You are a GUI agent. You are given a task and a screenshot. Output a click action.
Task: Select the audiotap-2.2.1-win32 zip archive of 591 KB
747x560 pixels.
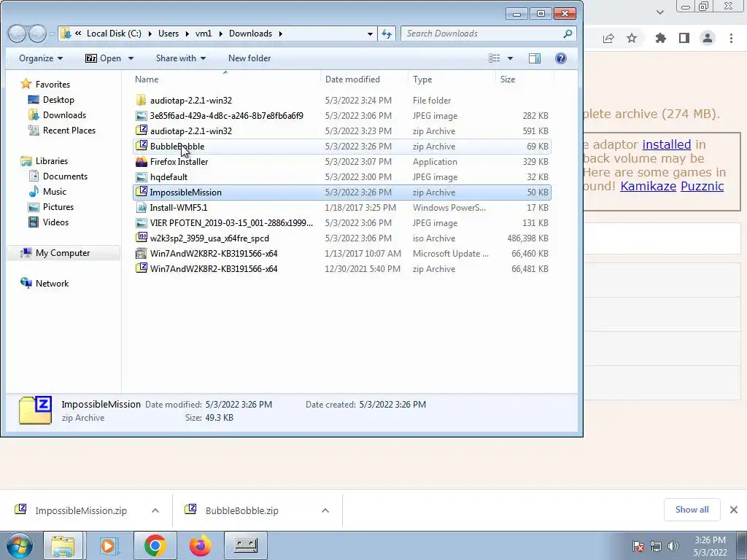point(341,131)
